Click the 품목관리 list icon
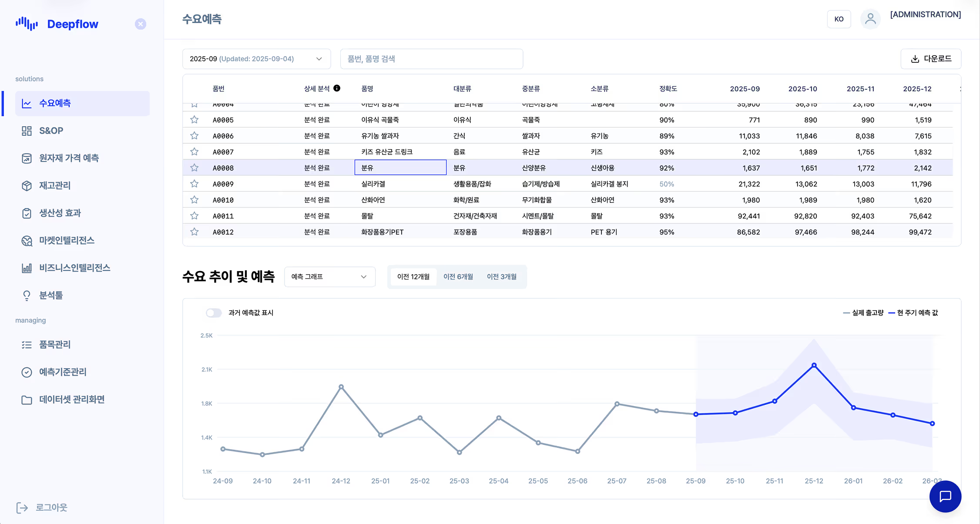This screenshot has width=980, height=524. pos(27,345)
